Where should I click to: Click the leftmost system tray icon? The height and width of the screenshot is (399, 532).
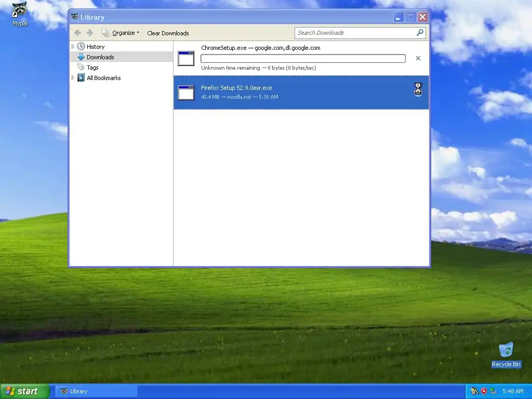coord(475,391)
